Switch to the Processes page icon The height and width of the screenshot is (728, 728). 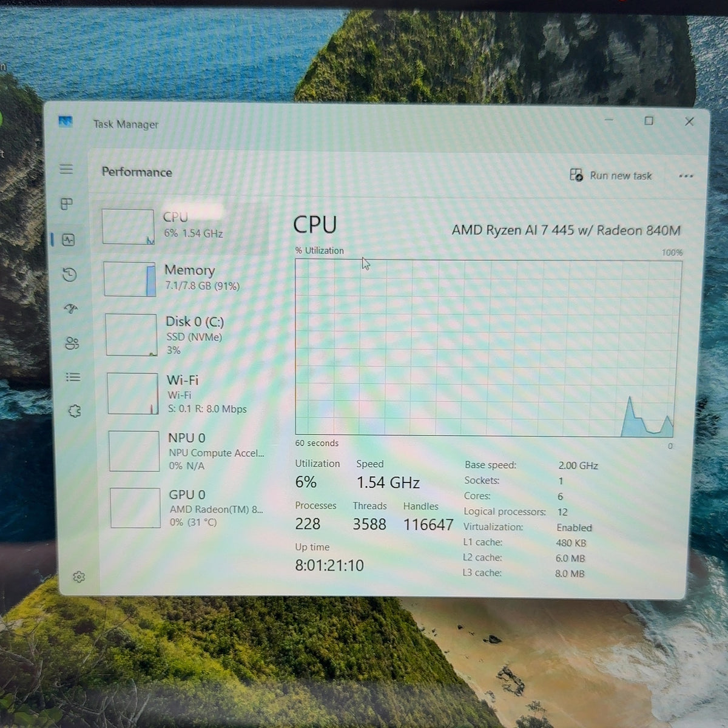(x=67, y=204)
